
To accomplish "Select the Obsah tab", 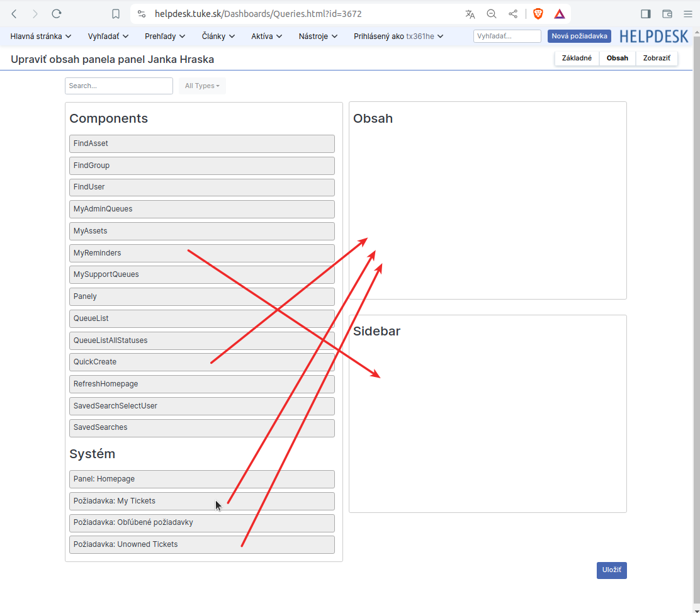I will (x=617, y=58).
